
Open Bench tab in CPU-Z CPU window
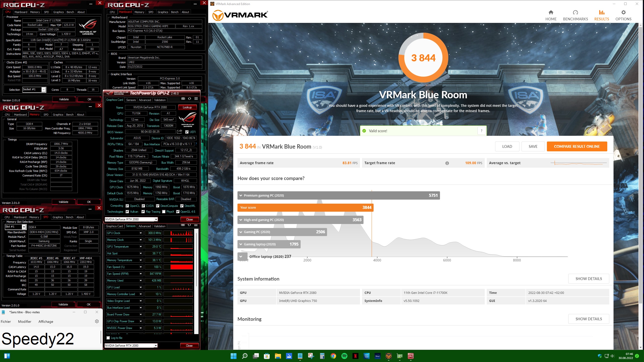click(70, 12)
